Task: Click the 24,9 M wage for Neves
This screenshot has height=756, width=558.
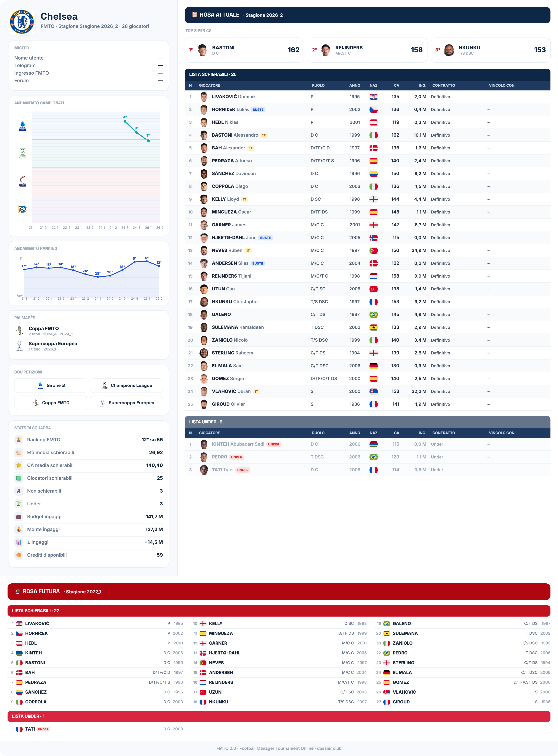Action: (419, 251)
